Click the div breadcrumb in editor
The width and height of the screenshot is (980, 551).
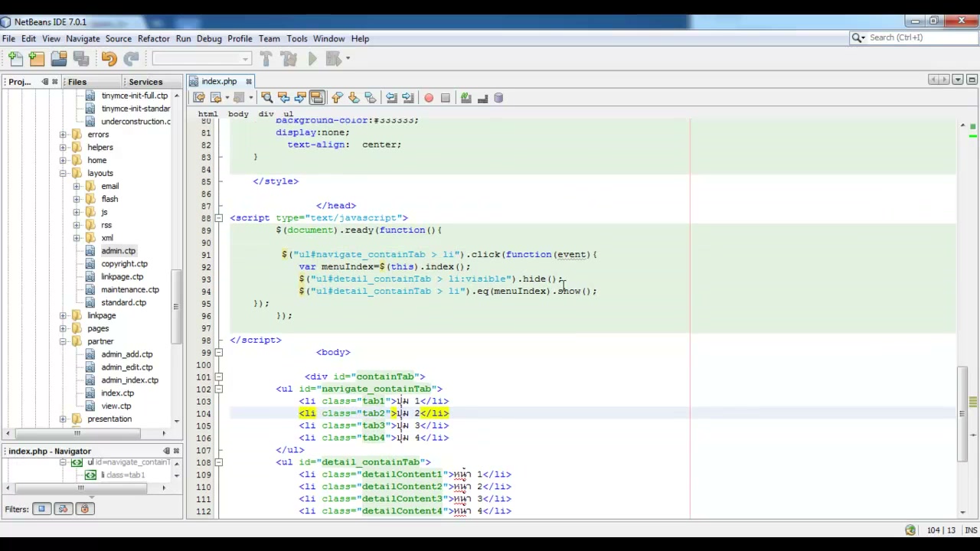pyautogui.click(x=266, y=114)
